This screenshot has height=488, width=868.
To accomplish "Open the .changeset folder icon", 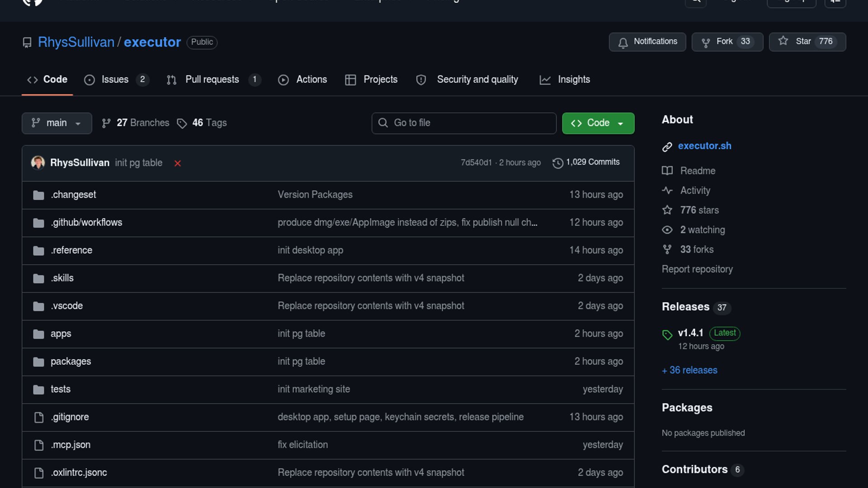I will pyautogui.click(x=39, y=195).
